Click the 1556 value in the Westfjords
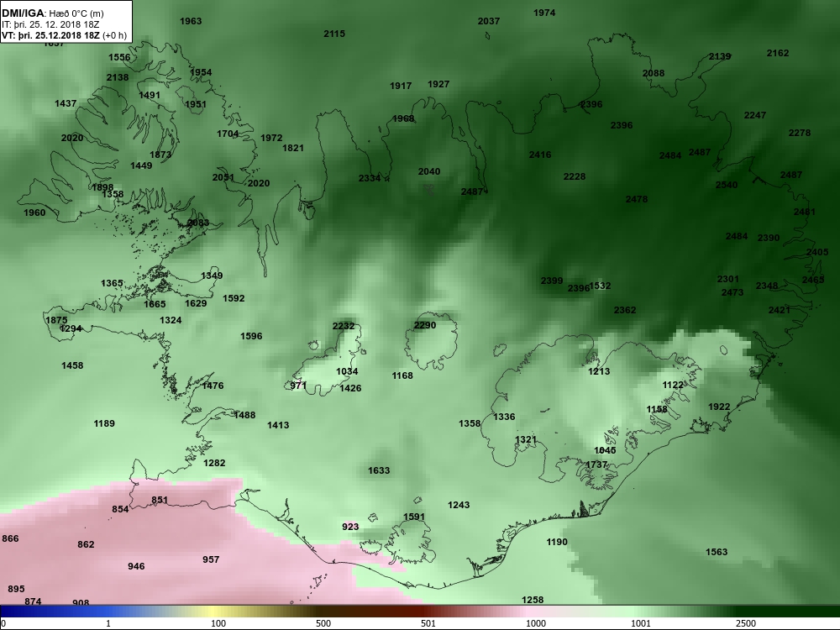840x630 pixels. [x=119, y=57]
